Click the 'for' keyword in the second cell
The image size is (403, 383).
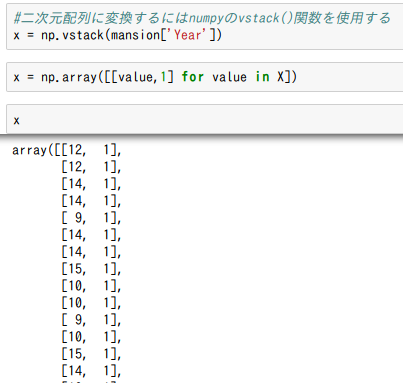[x=193, y=77]
